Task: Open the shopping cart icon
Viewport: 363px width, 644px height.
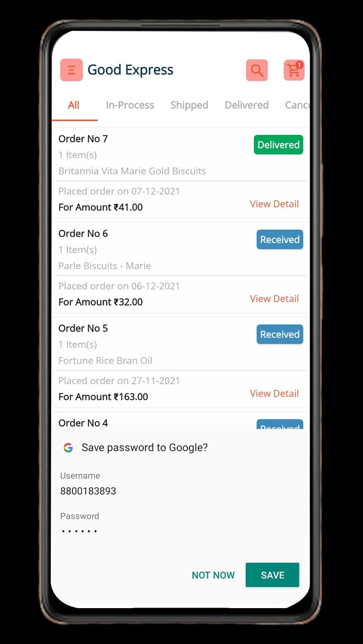Action: coord(294,70)
